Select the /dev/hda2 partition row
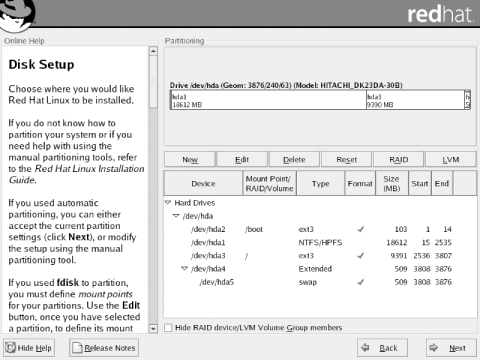The width and height of the screenshot is (481, 360). 320,229
